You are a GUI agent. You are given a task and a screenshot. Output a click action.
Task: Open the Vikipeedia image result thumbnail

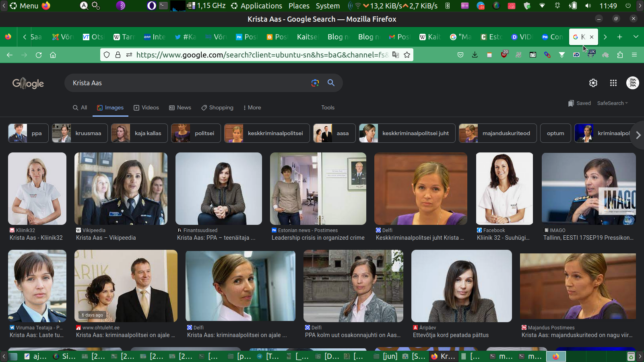tap(121, 188)
